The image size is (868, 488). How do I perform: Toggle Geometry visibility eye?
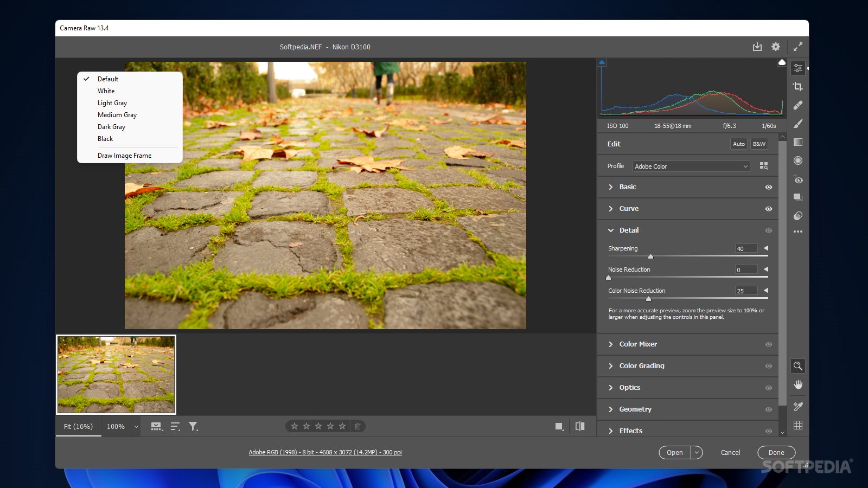coord(769,409)
